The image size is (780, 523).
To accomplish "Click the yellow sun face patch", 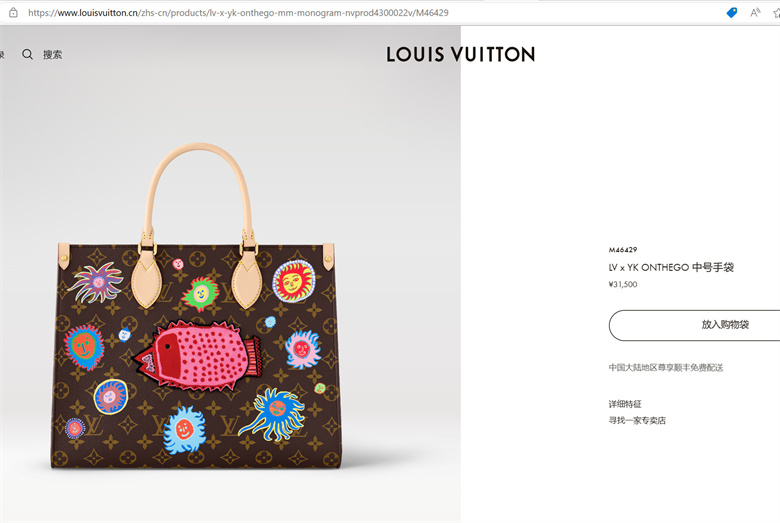I will point(294,282).
